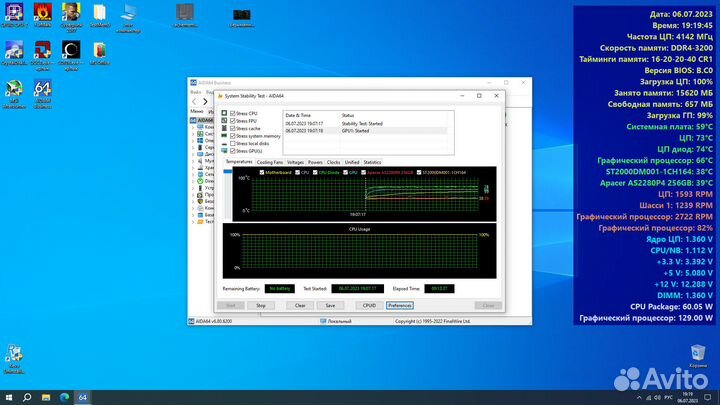Open the volume control in system tray
This screenshot has width=720, height=405.
point(657,398)
